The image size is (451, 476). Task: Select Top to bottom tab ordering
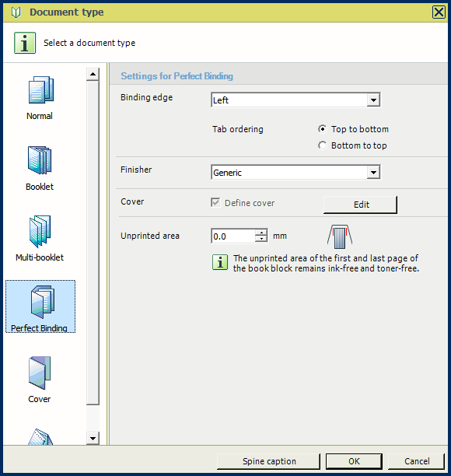point(323,129)
